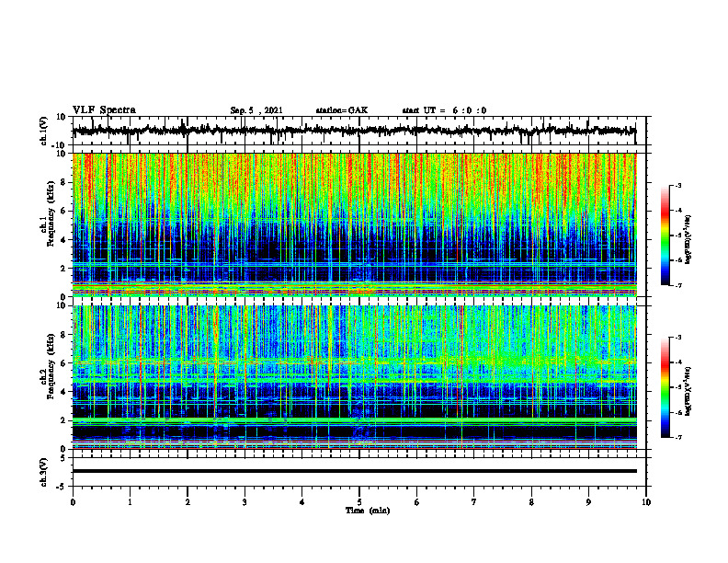Viewport: 728px width, 563px height.
Task: Click the "-7" label on ch.2 color bar
Action: pyautogui.click(x=677, y=437)
